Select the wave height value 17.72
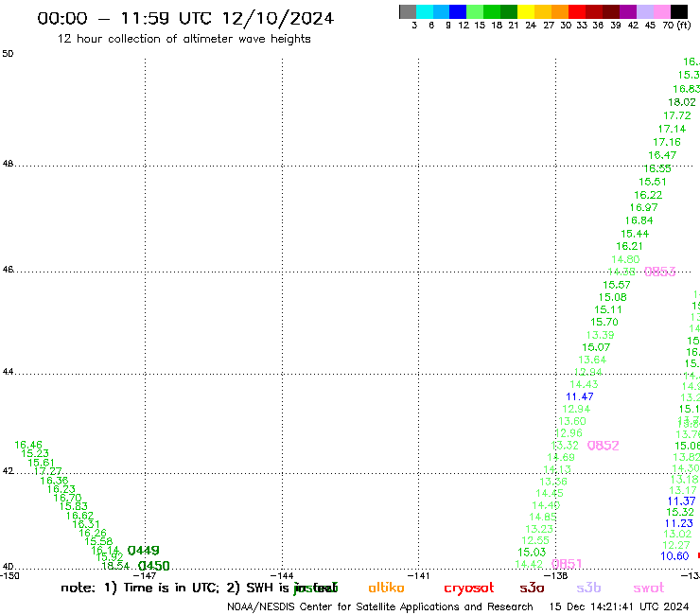The height and width of the screenshot is (615, 700). click(677, 115)
